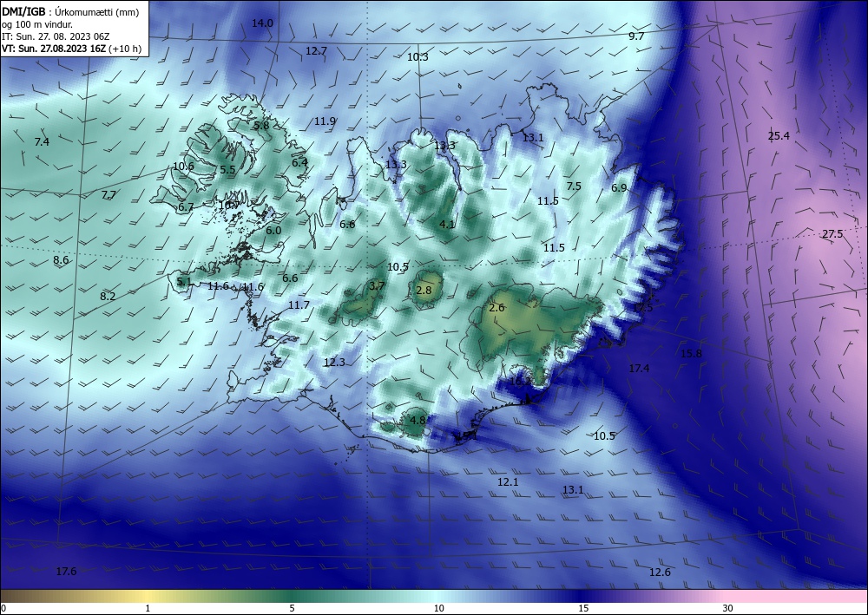
Task: Click the 7.4 value label
Action: tap(42, 141)
